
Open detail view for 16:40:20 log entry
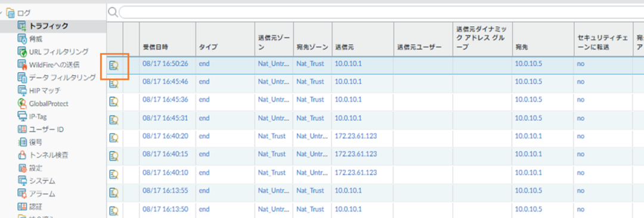pyautogui.click(x=114, y=138)
